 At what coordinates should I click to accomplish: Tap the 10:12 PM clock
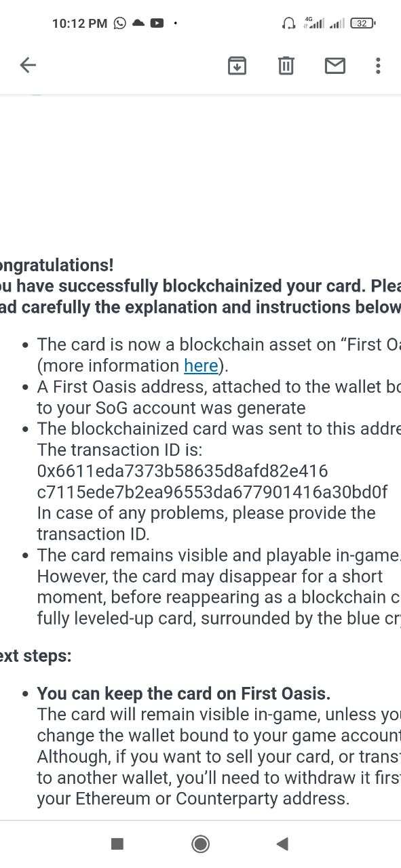point(79,23)
